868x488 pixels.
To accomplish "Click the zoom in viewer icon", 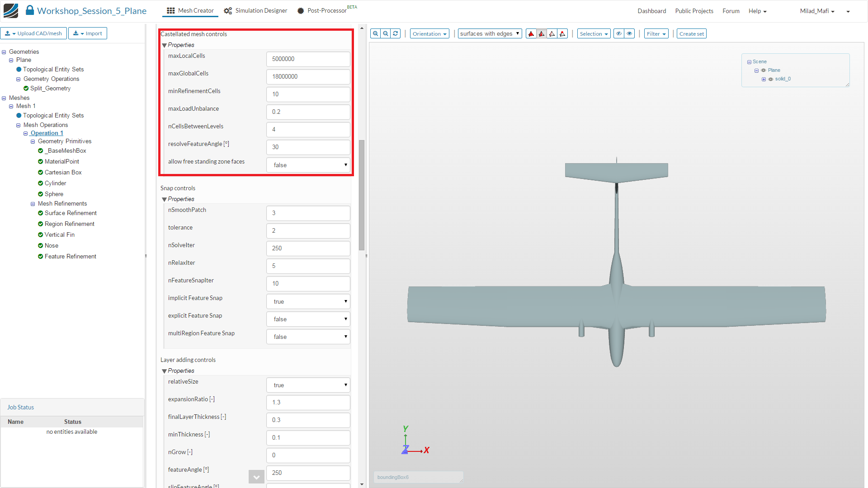I will 375,34.
